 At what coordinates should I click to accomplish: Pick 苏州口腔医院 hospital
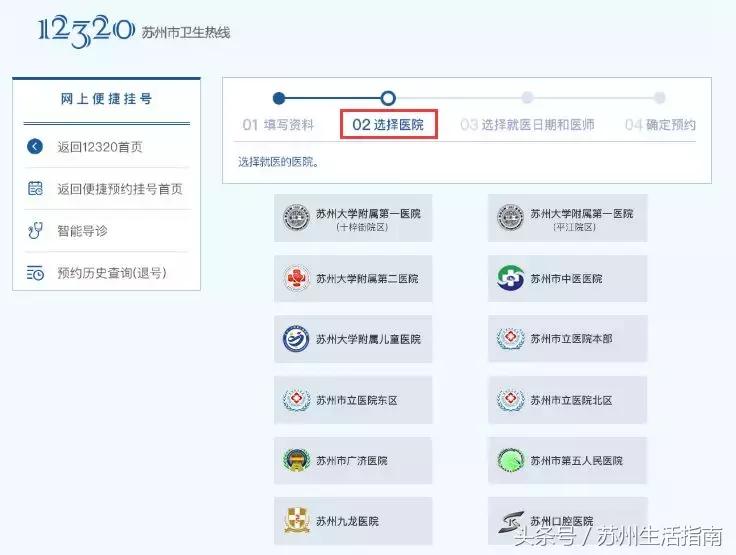pos(567,521)
